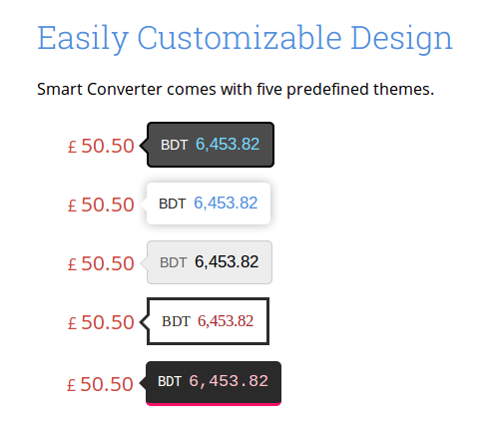Select the black outlined serif theme tooltip

coord(208,321)
